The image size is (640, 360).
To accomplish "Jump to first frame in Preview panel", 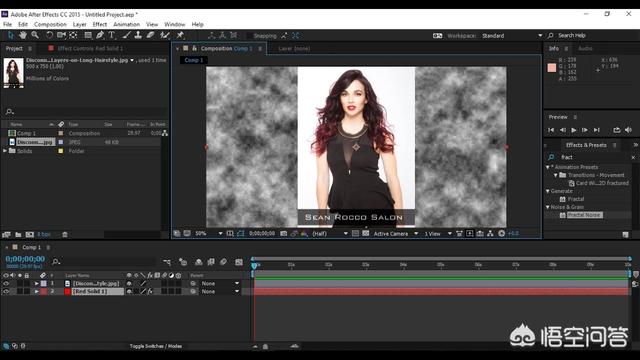I will click(x=551, y=130).
